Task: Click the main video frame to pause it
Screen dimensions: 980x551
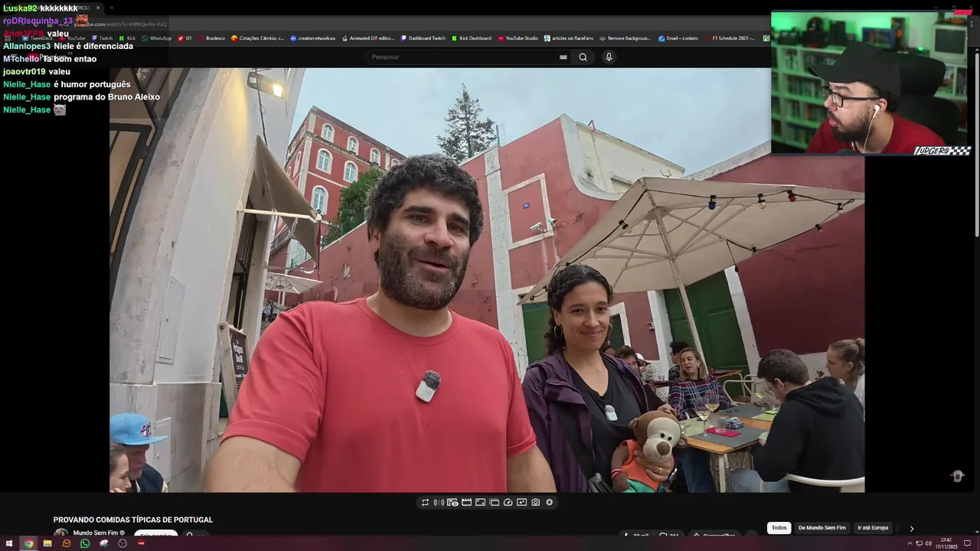Action: tap(487, 280)
